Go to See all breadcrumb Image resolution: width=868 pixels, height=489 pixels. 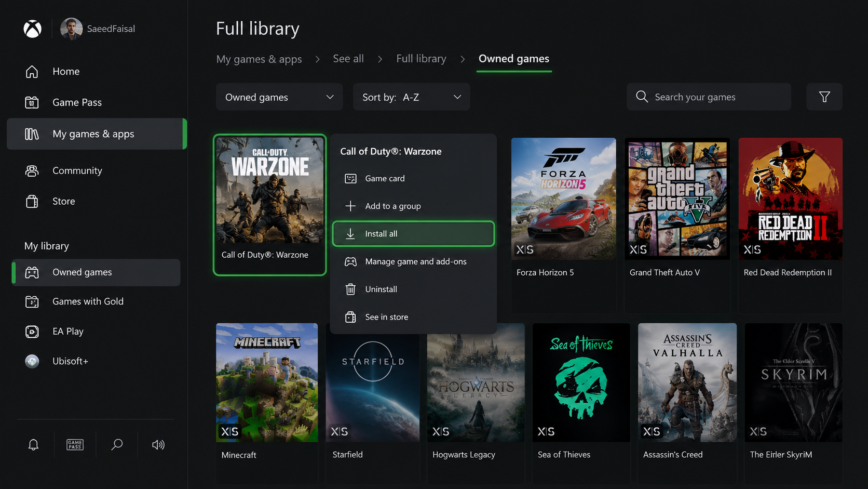[x=348, y=59]
